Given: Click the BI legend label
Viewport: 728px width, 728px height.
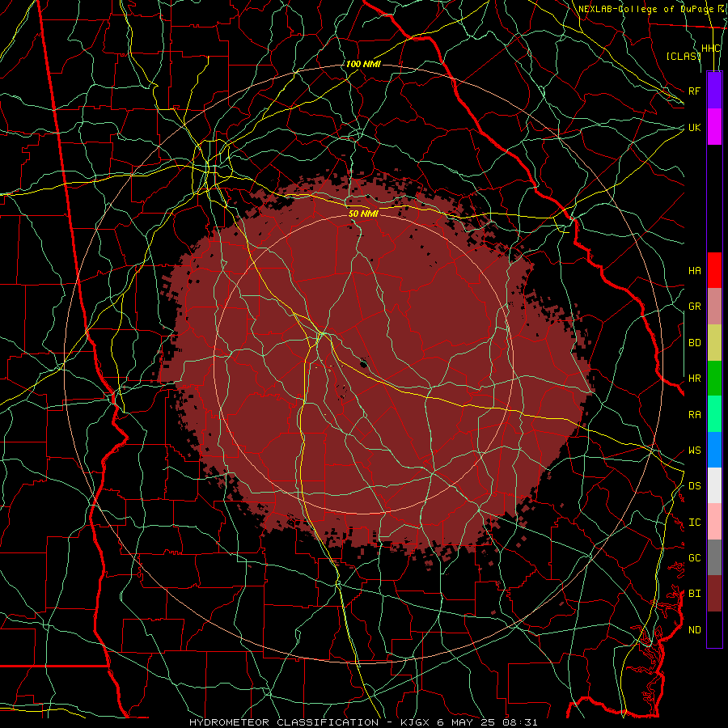Looking at the screenshot, I should 695,594.
